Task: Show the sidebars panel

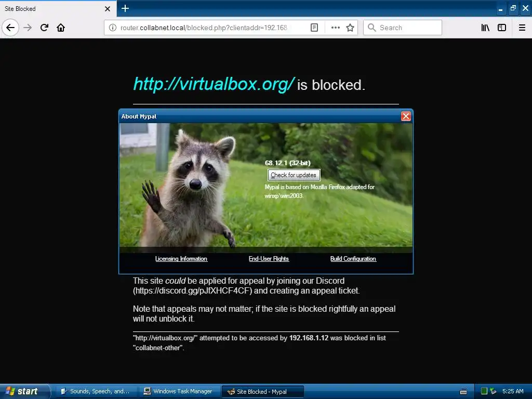Action: point(502,28)
